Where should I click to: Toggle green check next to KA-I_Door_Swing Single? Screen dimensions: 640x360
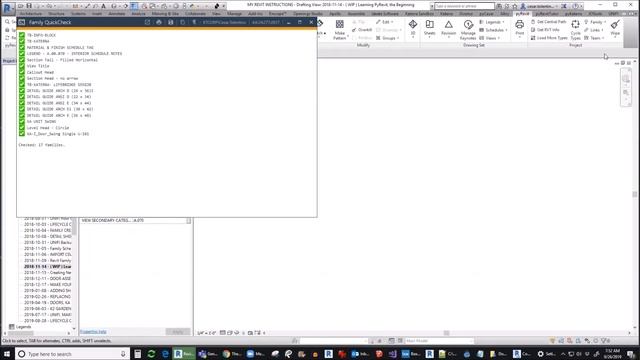point(22,133)
